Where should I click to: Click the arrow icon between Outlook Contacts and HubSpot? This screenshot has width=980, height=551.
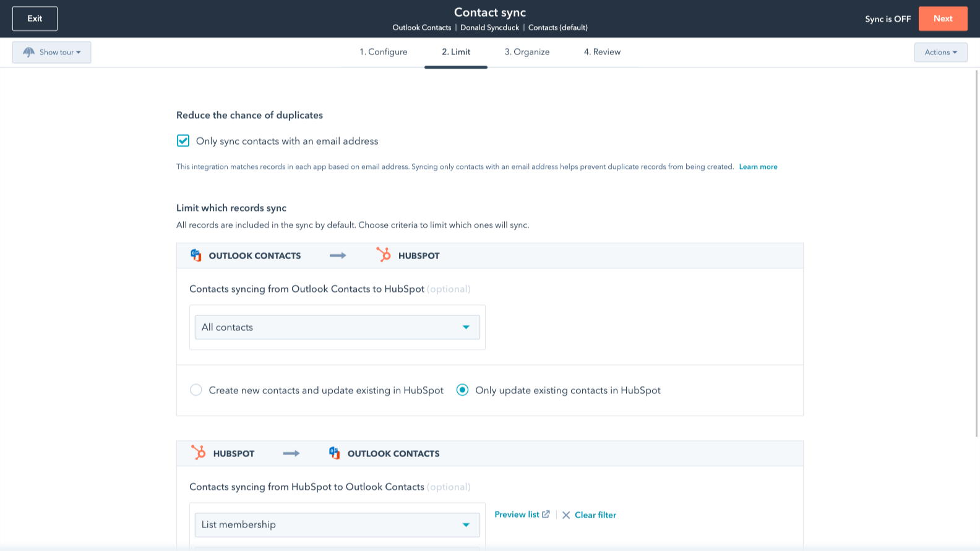[338, 255]
